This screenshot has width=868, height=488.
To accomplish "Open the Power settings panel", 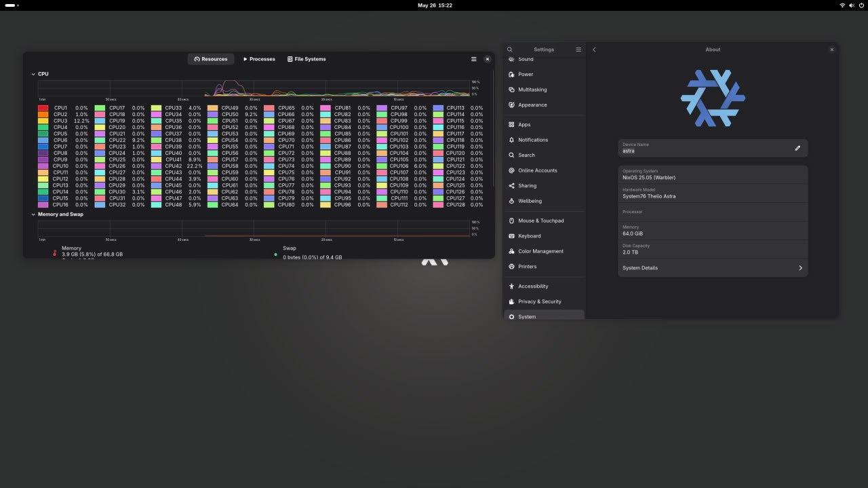I will tap(545, 75).
